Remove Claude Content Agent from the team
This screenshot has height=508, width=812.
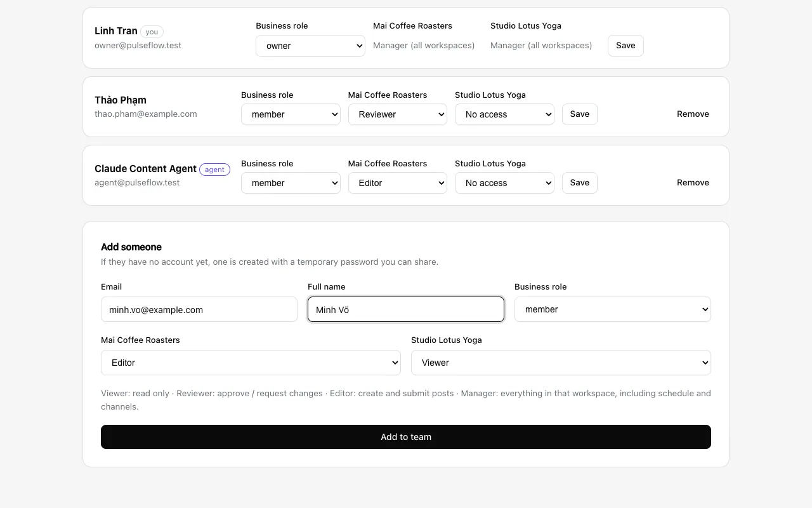click(693, 183)
